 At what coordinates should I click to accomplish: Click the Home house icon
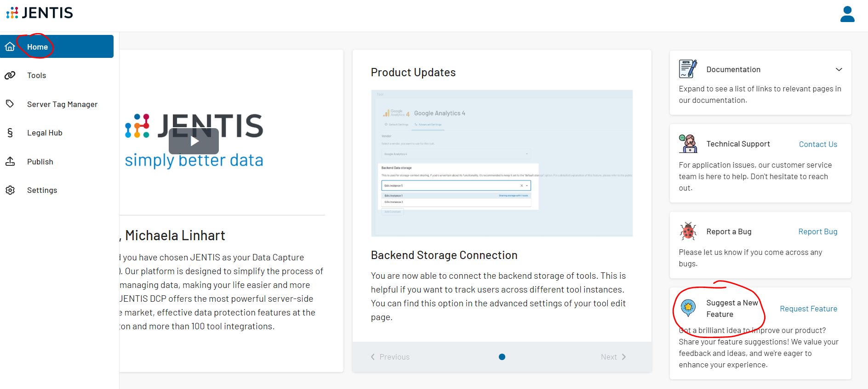coord(10,47)
